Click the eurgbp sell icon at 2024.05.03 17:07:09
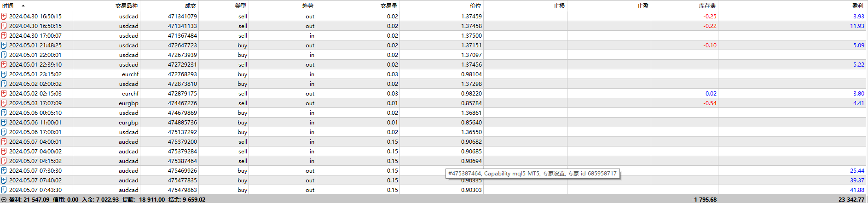Screen dimensions: 868x203 pyautogui.click(x=4, y=103)
